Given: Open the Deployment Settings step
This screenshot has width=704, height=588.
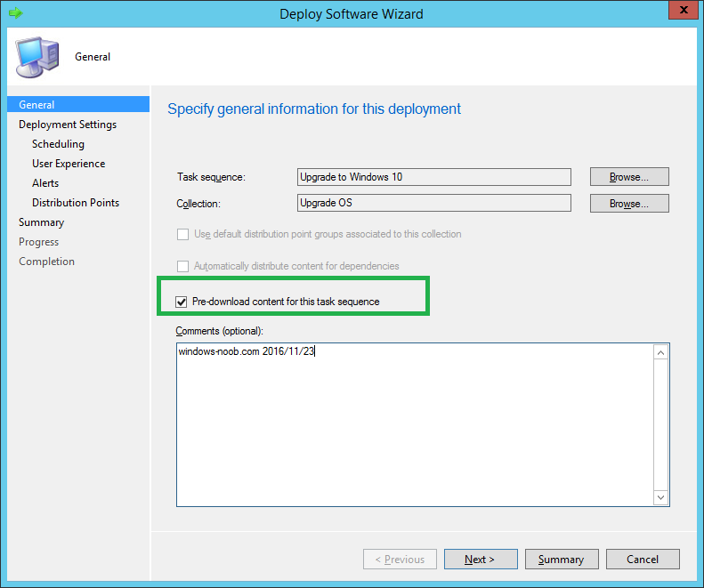Looking at the screenshot, I should click(x=68, y=125).
